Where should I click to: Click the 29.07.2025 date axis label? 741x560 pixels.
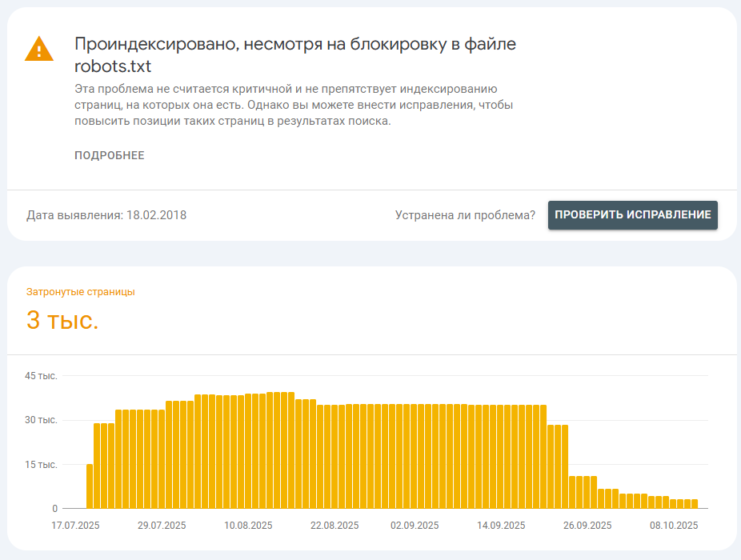tap(162, 526)
